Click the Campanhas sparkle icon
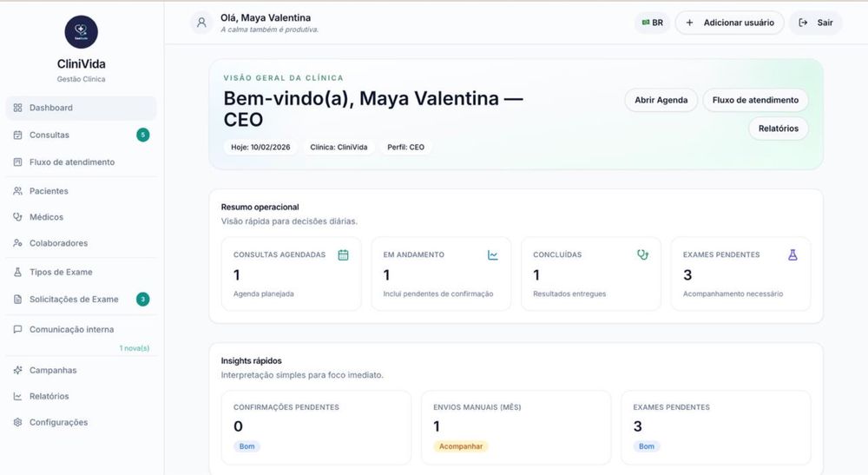The width and height of the screenshot is (868, 475). [17, 370]
